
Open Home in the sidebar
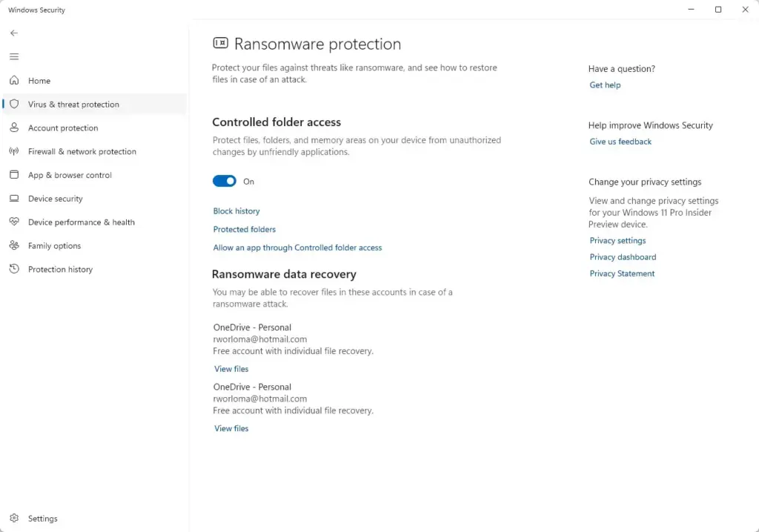pos(94,80)
